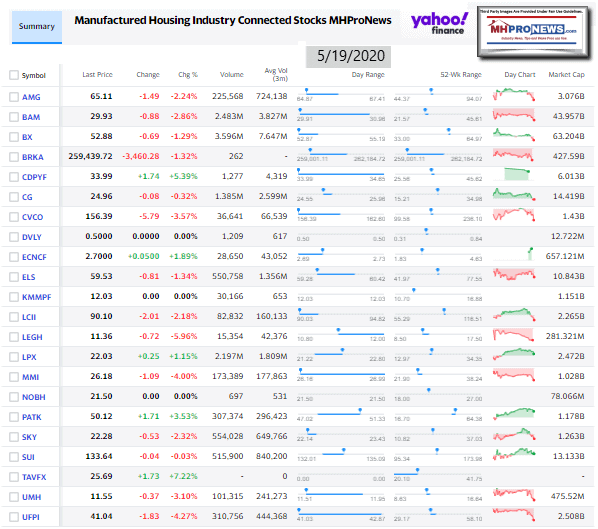This screenshot has width=598, height=529.
Task: Open the SUI day chart sparkline
Action: (514, 454)
